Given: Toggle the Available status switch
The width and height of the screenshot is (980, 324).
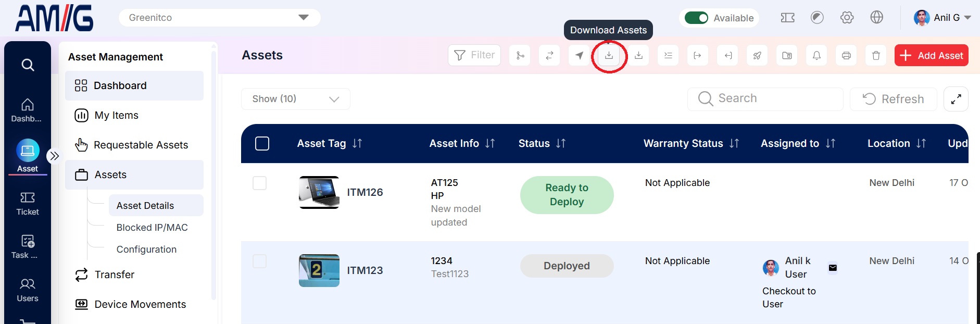Looking at the screenshot, I should click(x=696, y=18).
